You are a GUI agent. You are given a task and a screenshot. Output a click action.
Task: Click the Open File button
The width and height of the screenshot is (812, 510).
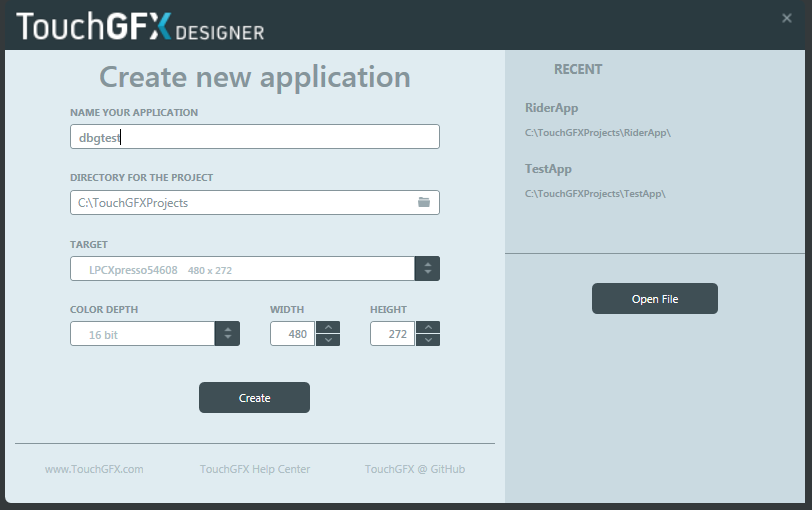point(655,298)
